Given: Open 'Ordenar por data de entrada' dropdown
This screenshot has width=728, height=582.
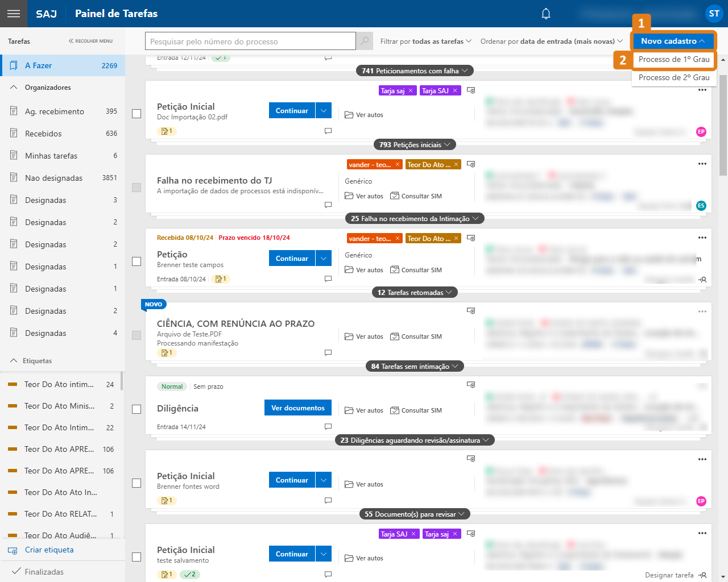Looking at the screenshot, I should [x=551, y=41].
